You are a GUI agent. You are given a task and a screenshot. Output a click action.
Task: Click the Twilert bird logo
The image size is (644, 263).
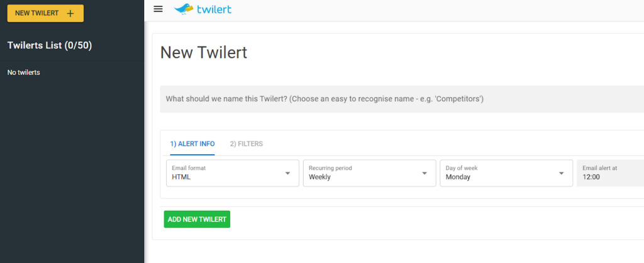click(x=184, y=9)
